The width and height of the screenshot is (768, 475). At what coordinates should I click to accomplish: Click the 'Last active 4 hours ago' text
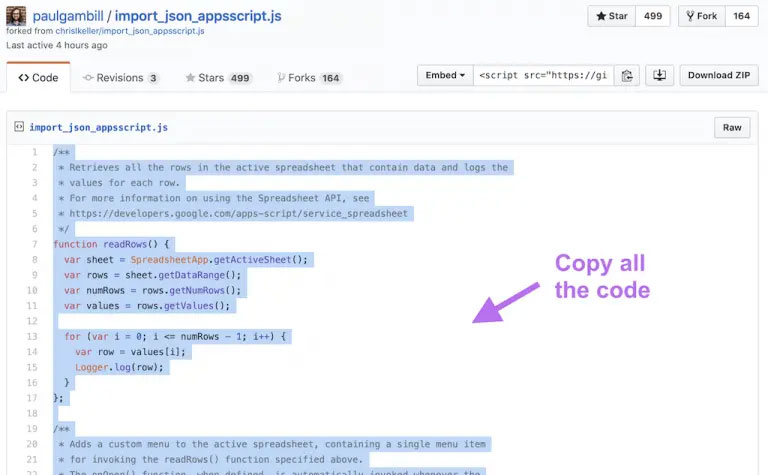57,45
